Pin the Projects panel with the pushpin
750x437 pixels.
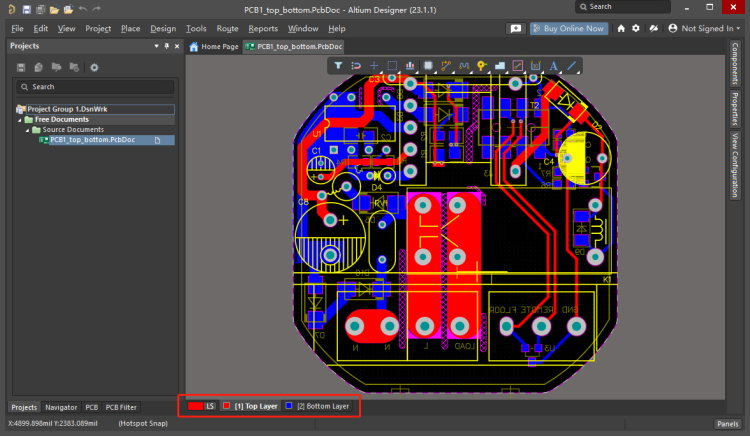coord(166,46)
